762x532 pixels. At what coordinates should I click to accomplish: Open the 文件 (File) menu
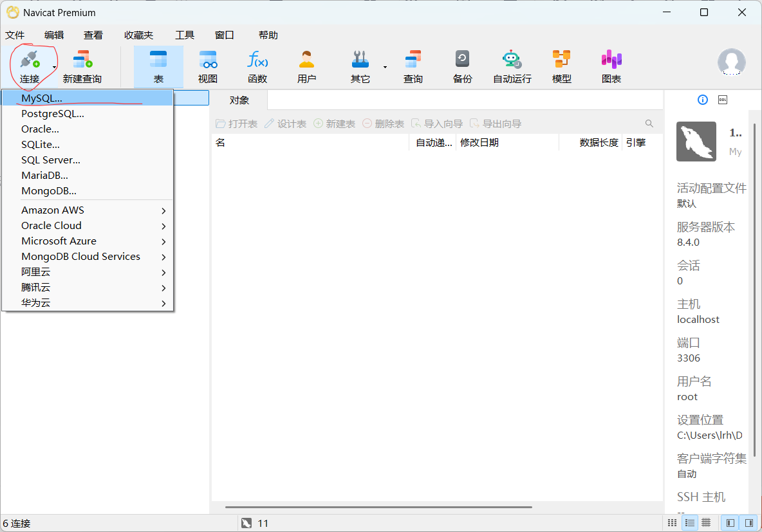[x=15, y=35]
